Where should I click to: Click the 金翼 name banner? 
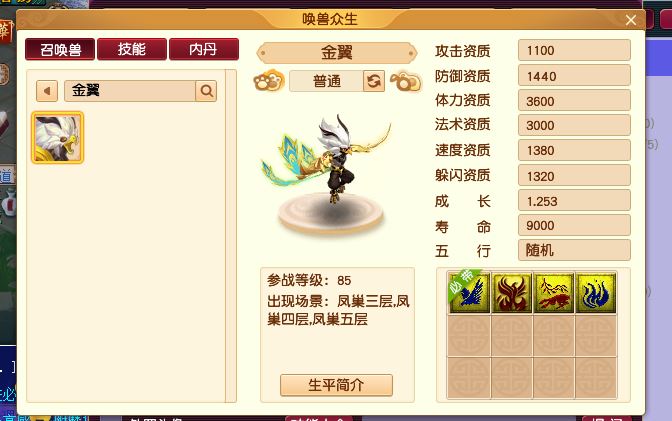(x=336, y=53)
